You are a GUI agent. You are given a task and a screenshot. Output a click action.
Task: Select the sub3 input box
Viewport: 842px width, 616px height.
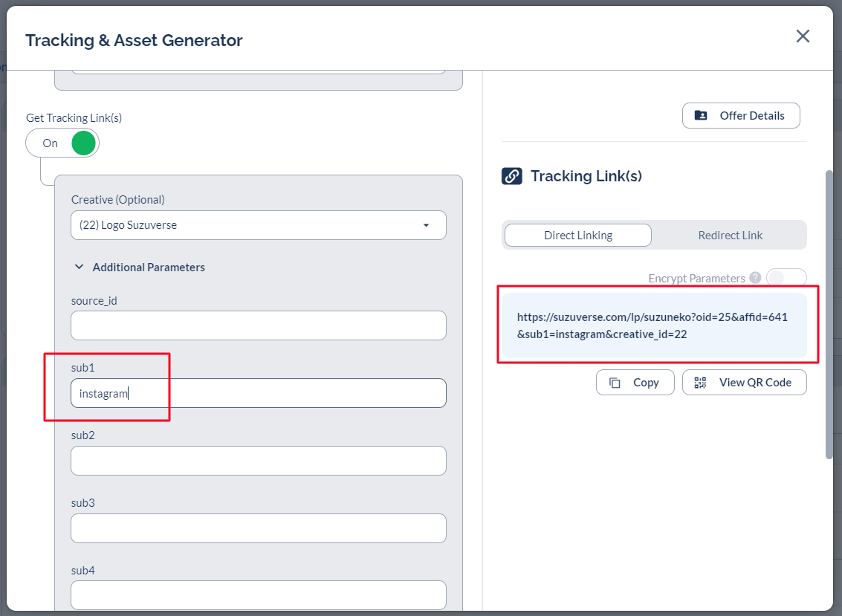tap(258, 528)
